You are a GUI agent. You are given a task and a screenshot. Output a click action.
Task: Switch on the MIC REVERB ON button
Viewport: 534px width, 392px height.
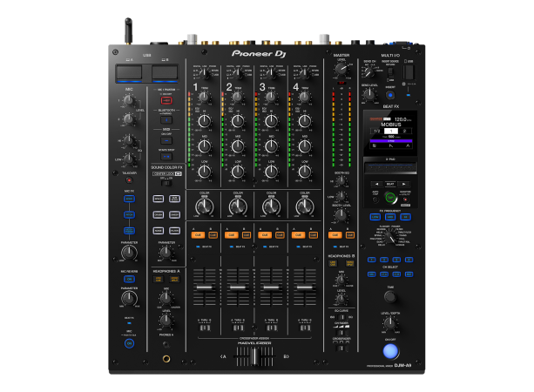coord(129,279)
